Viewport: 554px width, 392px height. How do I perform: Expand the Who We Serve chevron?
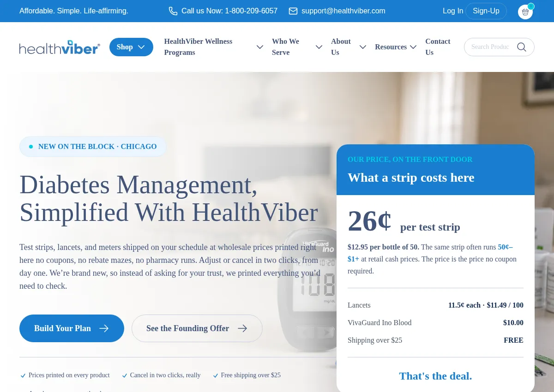[x=319, y=47]
